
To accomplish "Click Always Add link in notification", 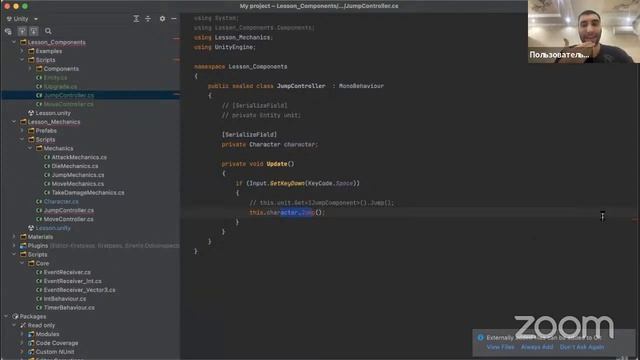I will coord(537,347).
